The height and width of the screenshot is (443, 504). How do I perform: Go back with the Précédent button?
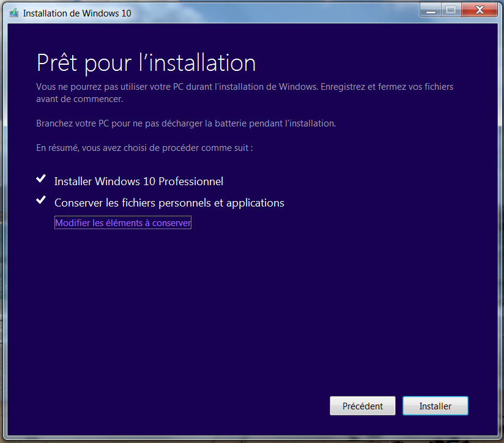pos(363,406)
